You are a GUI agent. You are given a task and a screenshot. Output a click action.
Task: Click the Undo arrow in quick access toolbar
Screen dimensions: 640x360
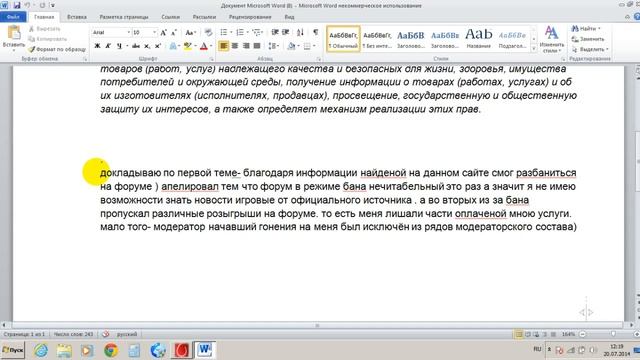(x=28, y=5)
